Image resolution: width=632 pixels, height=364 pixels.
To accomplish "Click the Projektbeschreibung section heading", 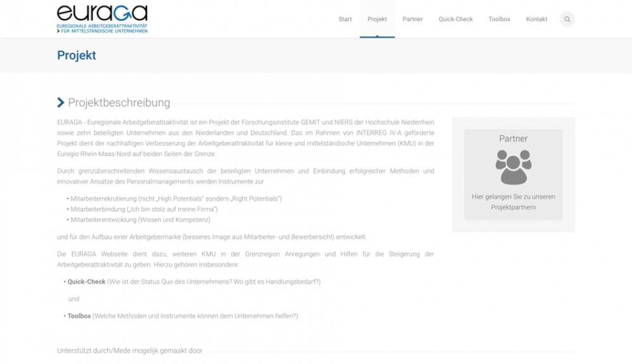I will (x=119, y=102).
